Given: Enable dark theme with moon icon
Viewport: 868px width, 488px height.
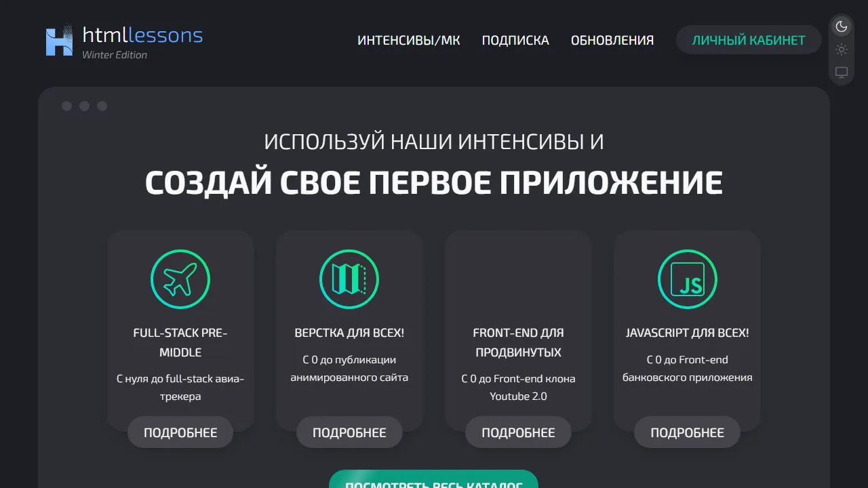Looking at the screenshot, I should [x=841, y=26].
